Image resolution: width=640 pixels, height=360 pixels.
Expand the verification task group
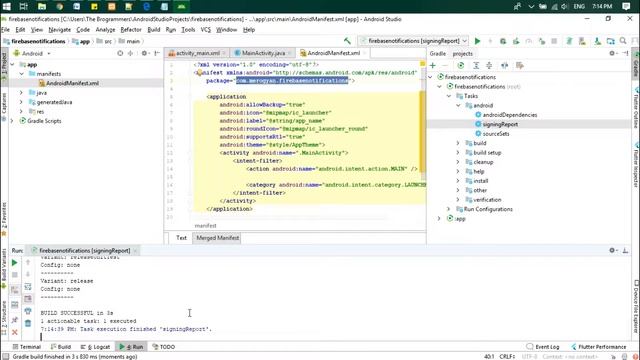458,200
